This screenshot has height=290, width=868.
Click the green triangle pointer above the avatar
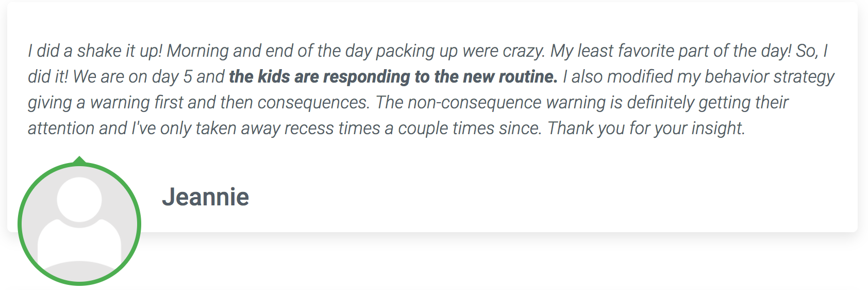[x=79, y=160]
